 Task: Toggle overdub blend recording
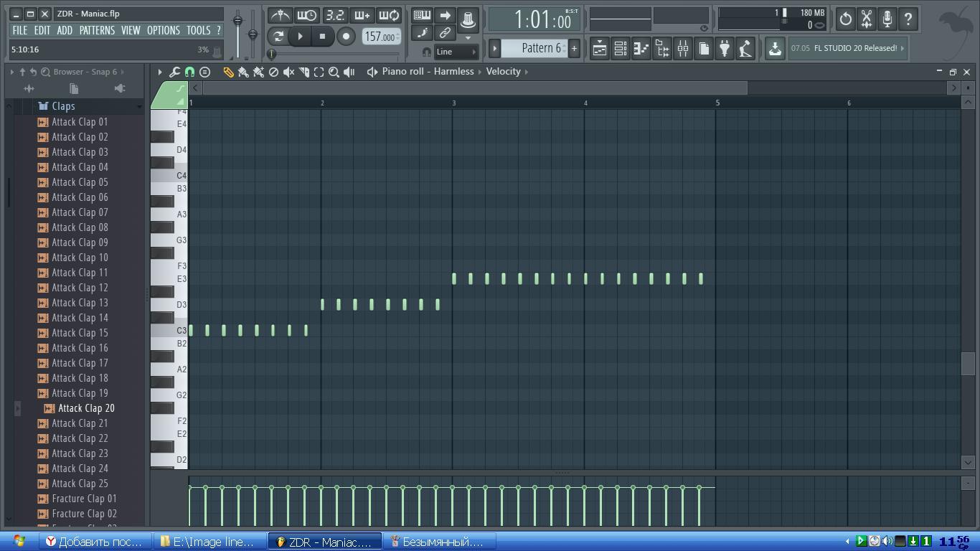click(362, 16)
